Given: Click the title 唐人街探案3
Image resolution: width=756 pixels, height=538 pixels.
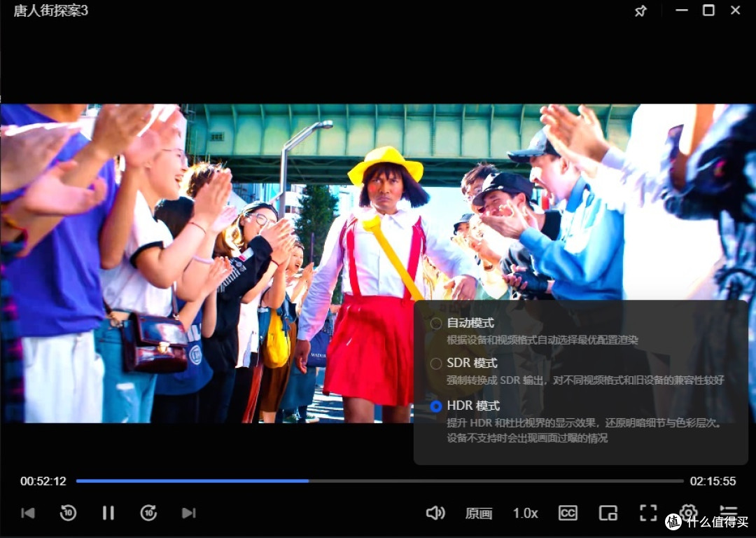Looking at the screenshot, I should coord(50,11).
